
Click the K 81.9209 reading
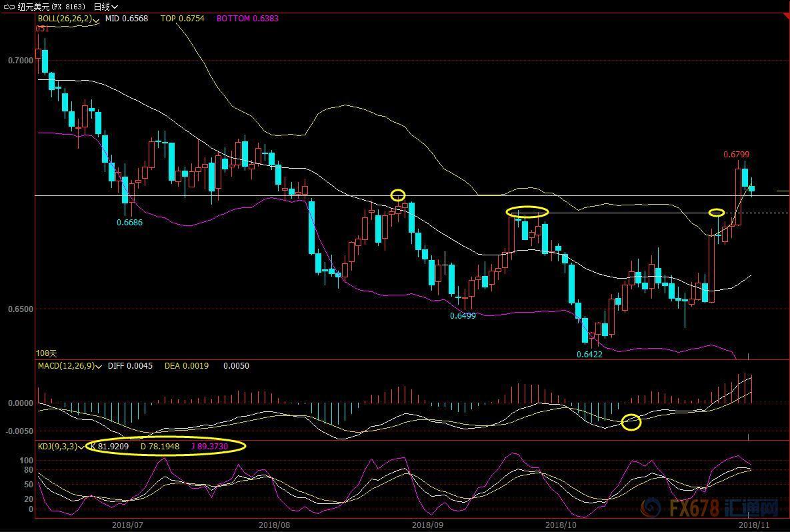(x=109, y=447)
